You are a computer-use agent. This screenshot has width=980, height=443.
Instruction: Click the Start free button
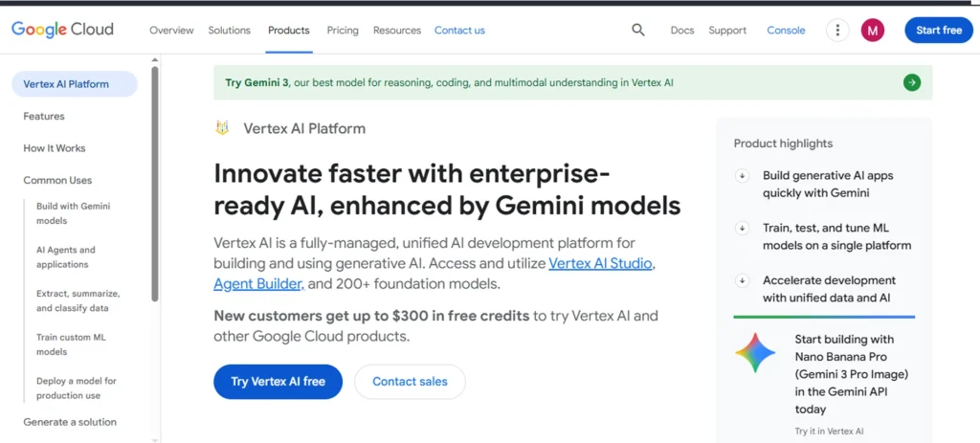[939, 30]
